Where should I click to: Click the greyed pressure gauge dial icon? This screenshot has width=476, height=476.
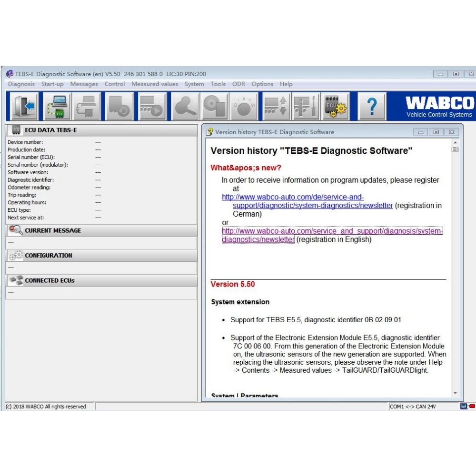[x=244, y=106]
